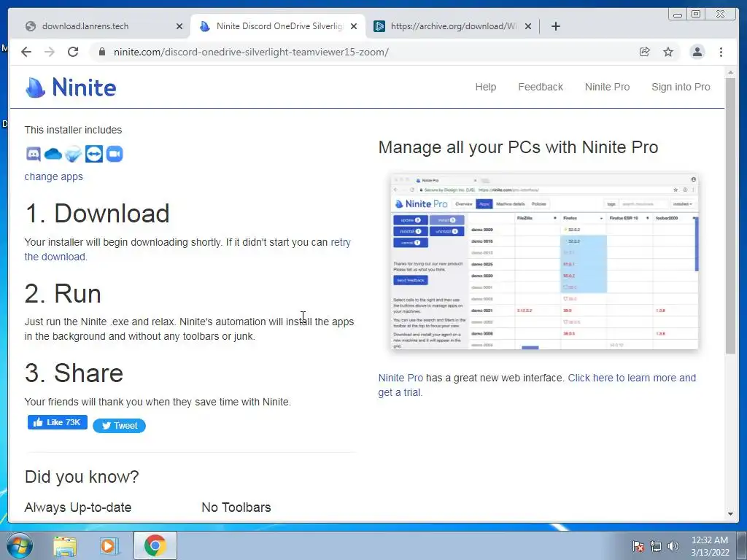Image resolution: width=747 pixels, height=560 pixels.
Task: Close the download.lanrens.tech tab
Action: [179, 27]
